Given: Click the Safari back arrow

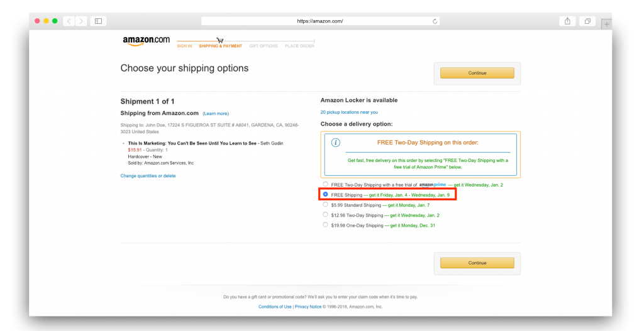Looking at the screenshot, I should [x=69, y=21].
